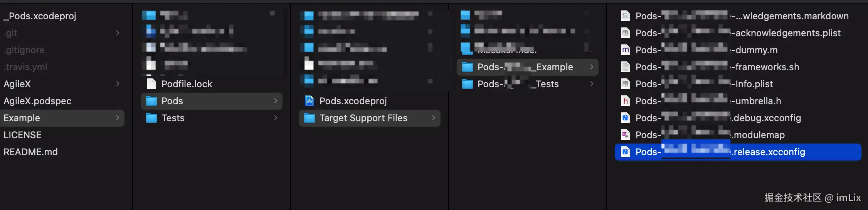868x210 pixels.
Task: Expand the AgileX folder chevron
Action: coord(118,84)
